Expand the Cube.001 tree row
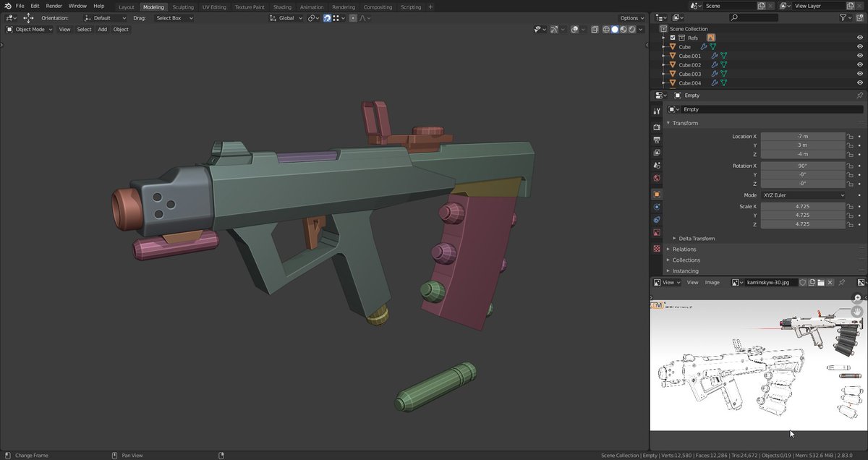Image resolution: width=868 pixels, height=460 pixels. tap(663, 56)
